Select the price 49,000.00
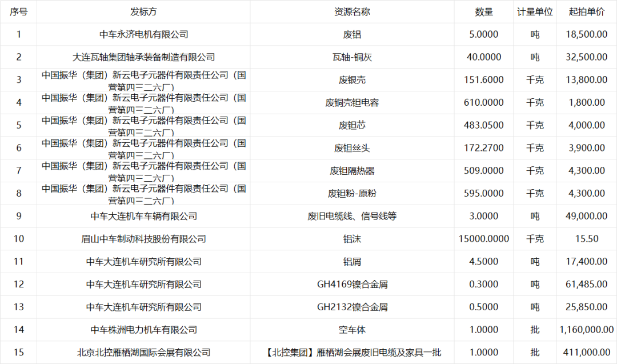617x364 pixels. point(586,217)
